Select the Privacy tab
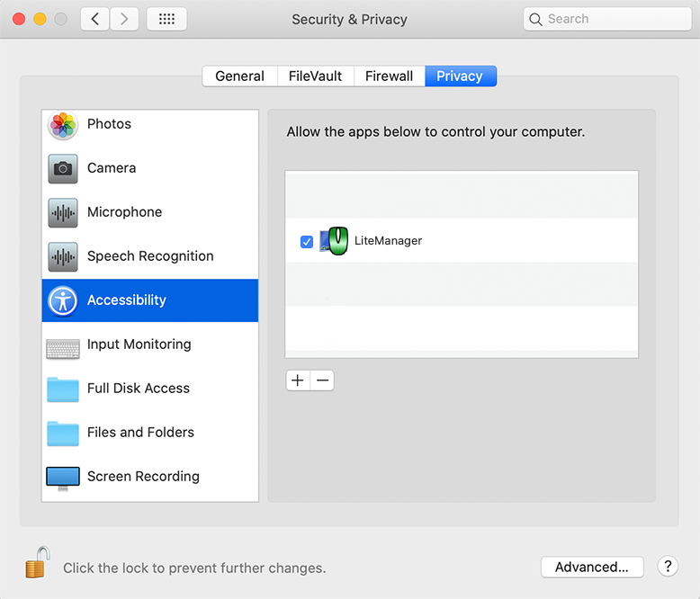700x599 pixels. pos(460,76)
